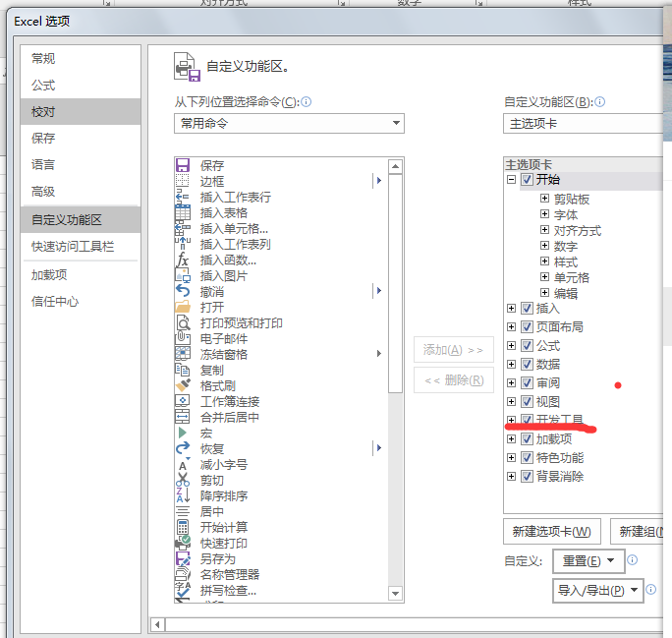
Task: Select the 撤消 undo icon
Action: pyautogui.click(x=183, y=292)
